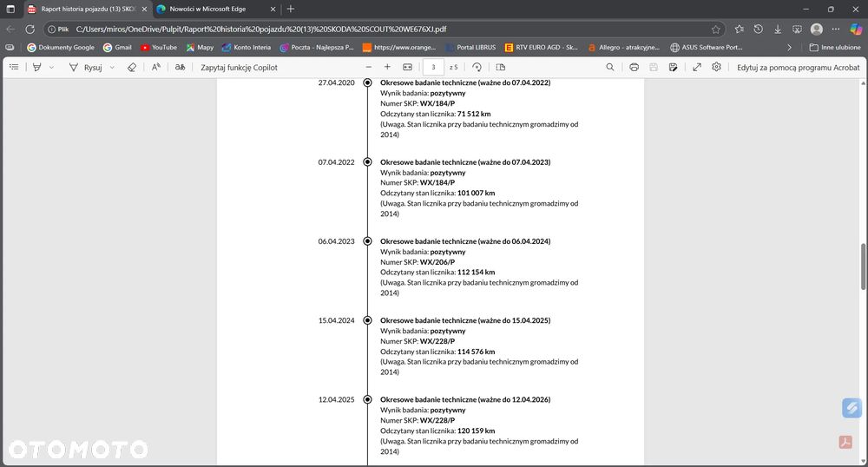
Task: Open a new browser tab
Action: [x=291, y=9]
